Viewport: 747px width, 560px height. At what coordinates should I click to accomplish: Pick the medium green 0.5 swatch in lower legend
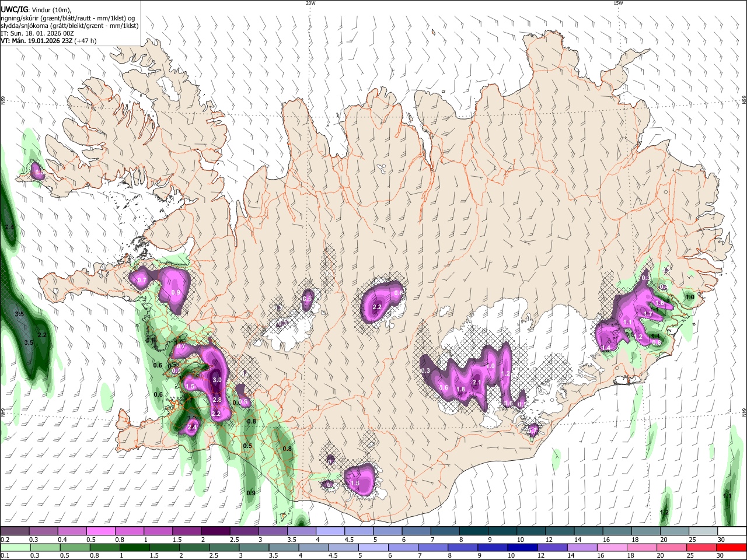tap(75, 547)
